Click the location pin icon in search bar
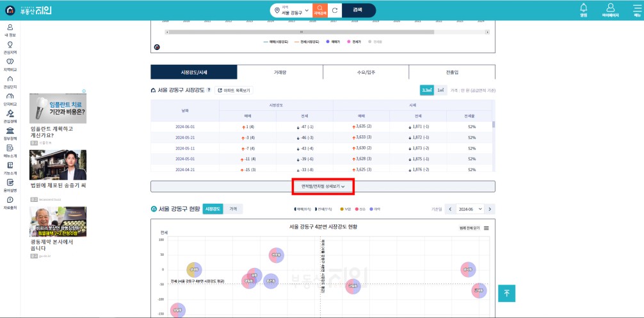 click(x=277, y=10)
